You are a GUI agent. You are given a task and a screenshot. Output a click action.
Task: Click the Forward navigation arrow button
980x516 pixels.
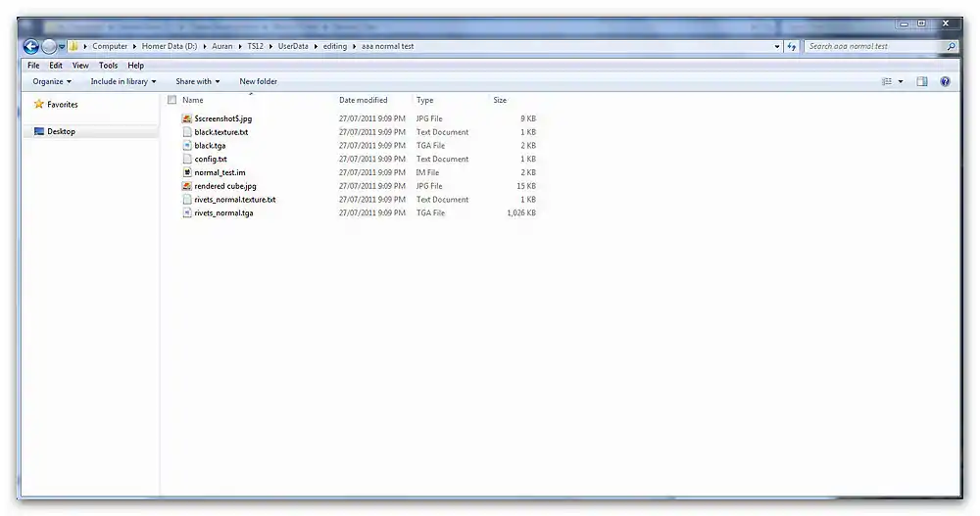point(48,46)
